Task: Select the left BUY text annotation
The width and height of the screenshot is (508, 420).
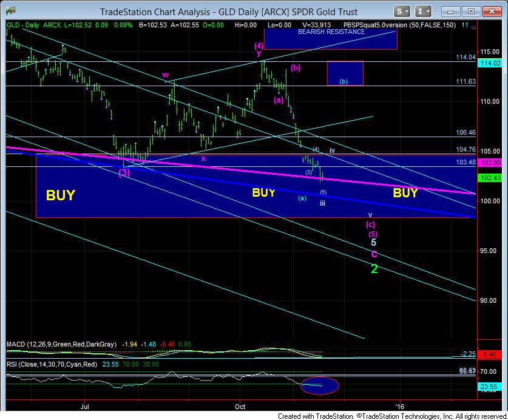Action: pyautogui.click(x=61, y=195)
